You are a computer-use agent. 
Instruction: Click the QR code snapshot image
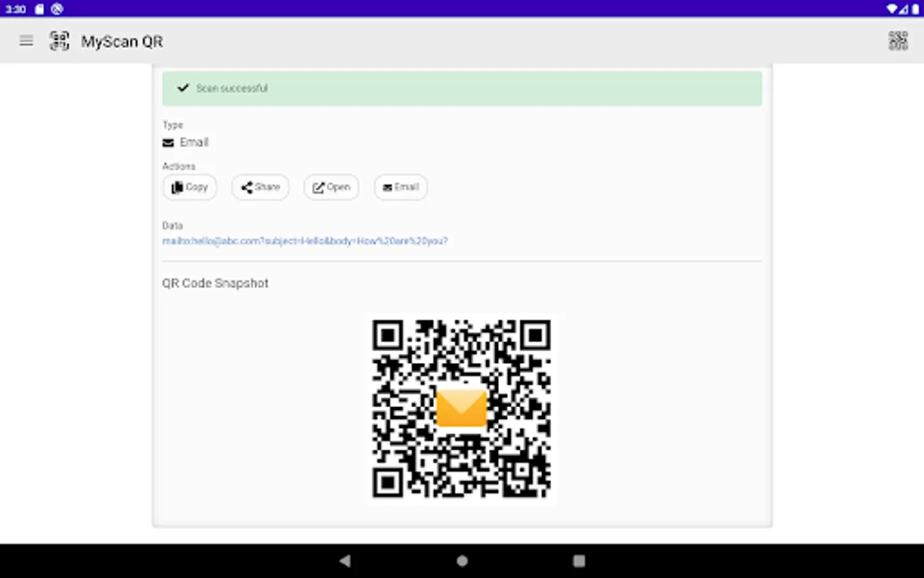click(x=461, y=408)
